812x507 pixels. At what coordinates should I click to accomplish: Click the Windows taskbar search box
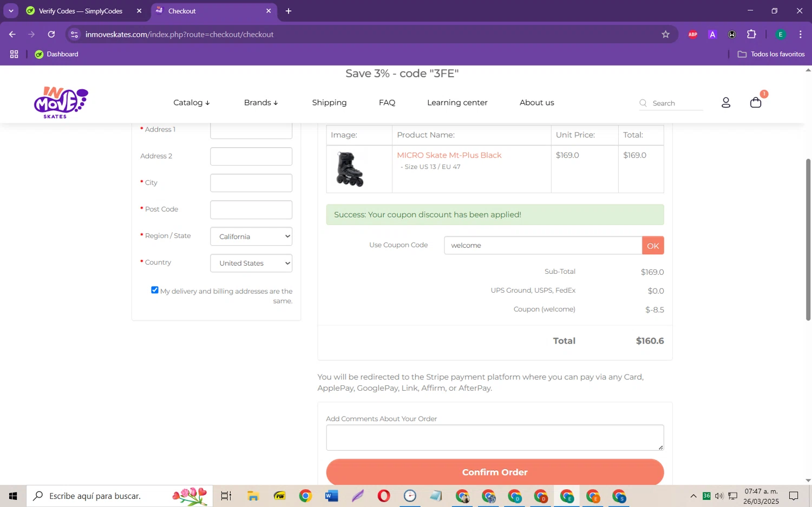coord(120,496)
